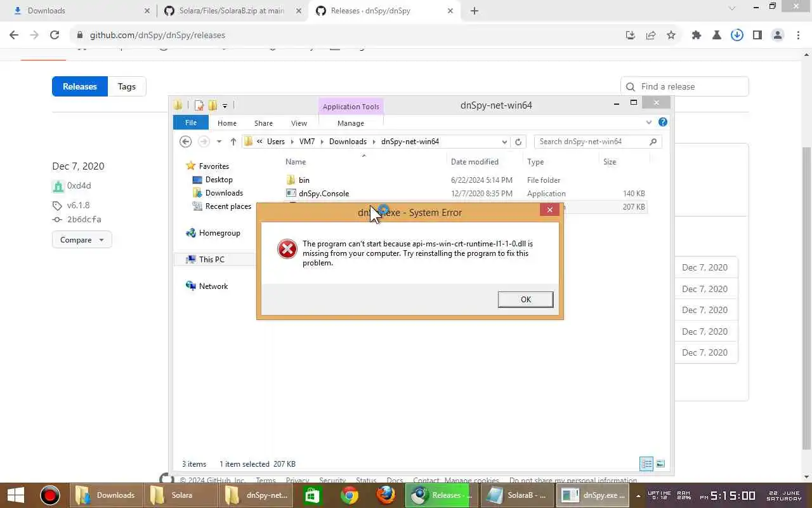This screenshot has width=812, height=508.
Task: Open a new browser tab
Action: click(474, 11)
